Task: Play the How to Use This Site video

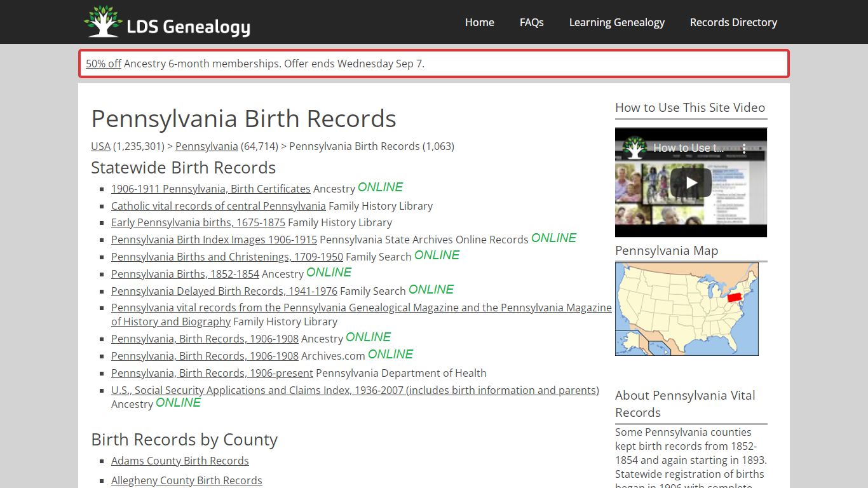Action: (691, 183)
